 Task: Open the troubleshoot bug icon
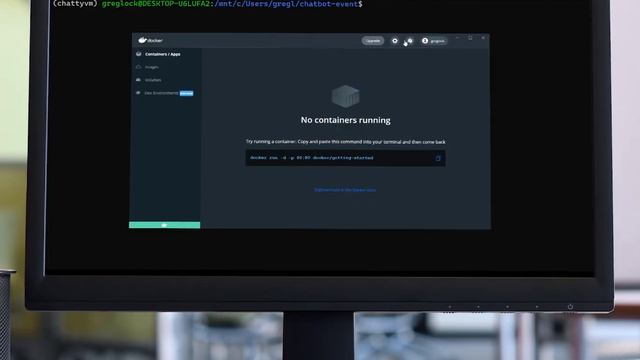[410, 41]
